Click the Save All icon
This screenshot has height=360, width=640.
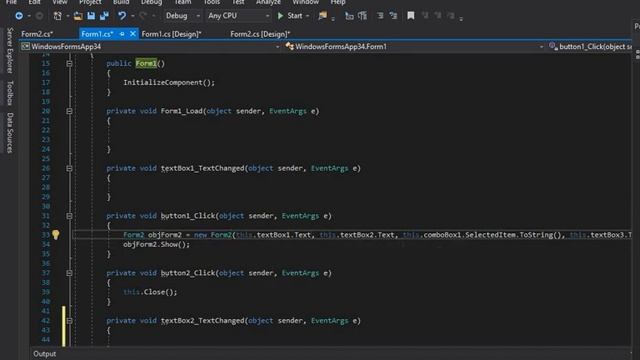tap(104, 16)
